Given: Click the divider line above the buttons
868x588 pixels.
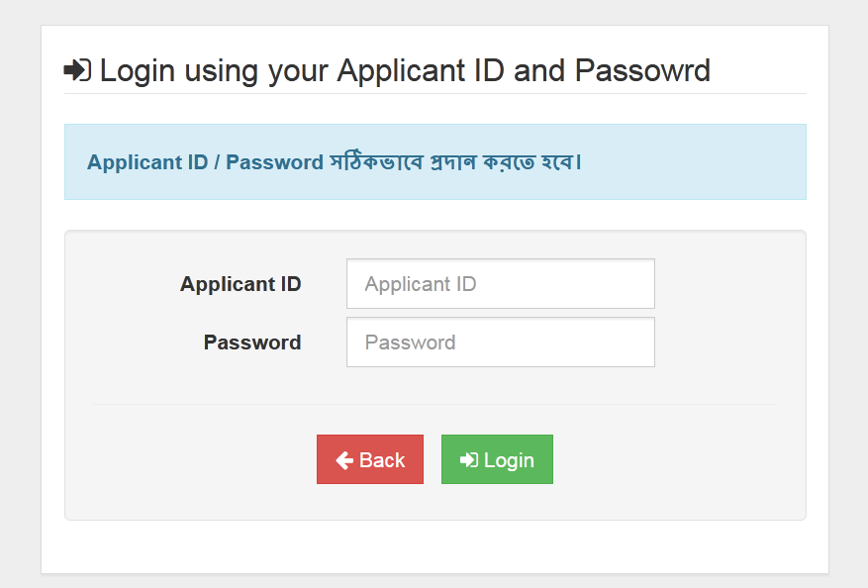Looking at the screenshot, I should 434,405.
